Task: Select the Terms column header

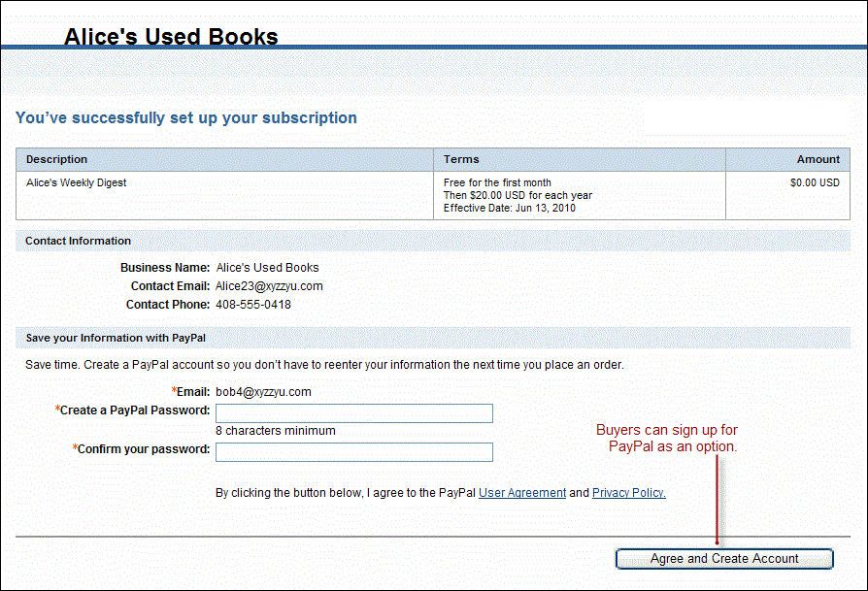Action: pyautogui.click(x=461, y=159)
